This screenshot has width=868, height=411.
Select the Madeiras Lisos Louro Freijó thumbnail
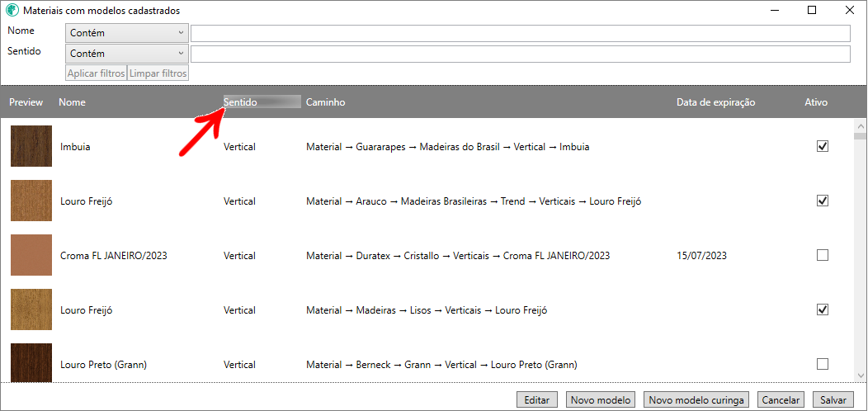click(x=31, y=309)
